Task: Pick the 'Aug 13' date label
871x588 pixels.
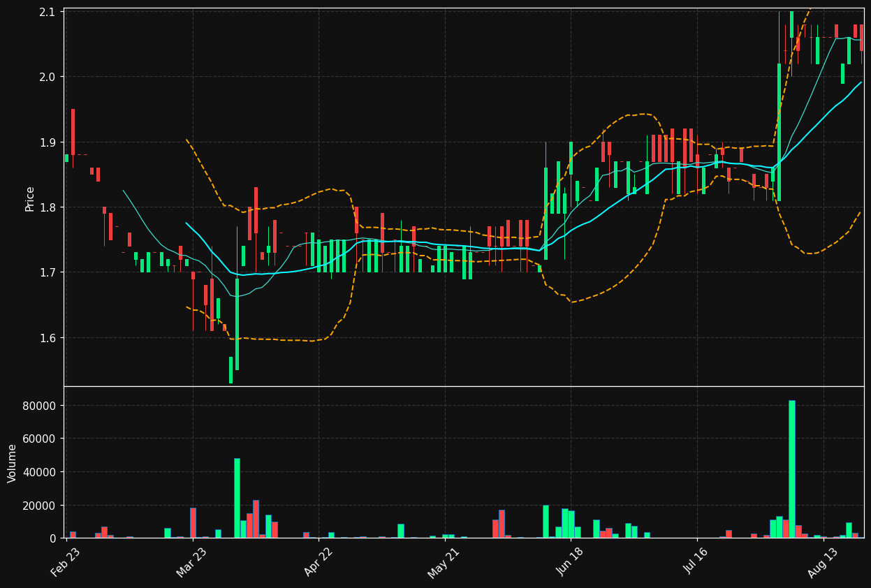Action: point(821,563)
